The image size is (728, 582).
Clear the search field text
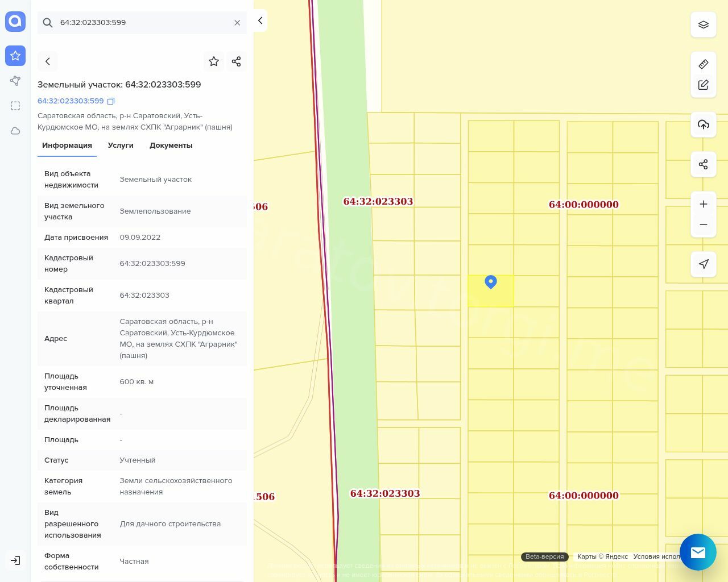(x=237, y=23)
